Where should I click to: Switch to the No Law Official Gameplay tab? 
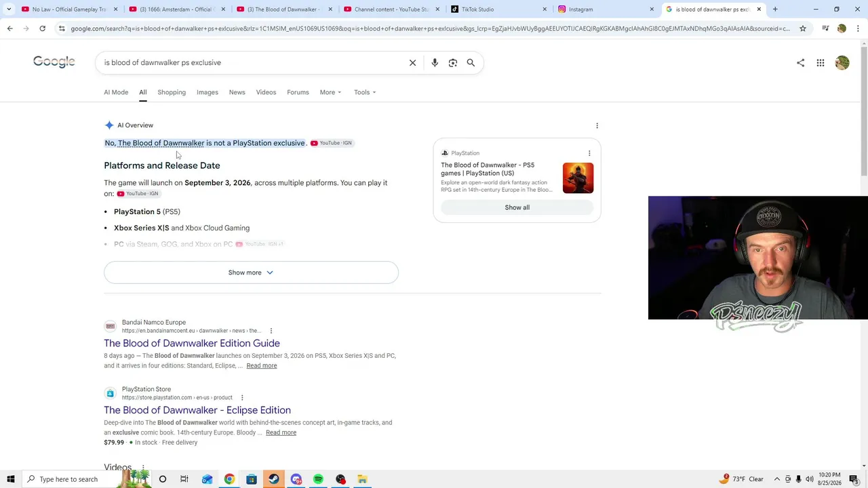coord(68,9)
